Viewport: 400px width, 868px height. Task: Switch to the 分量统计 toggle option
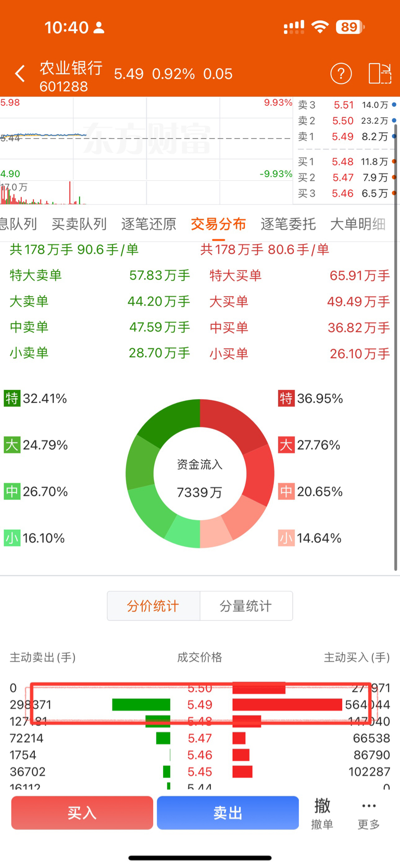coord(246,606)
